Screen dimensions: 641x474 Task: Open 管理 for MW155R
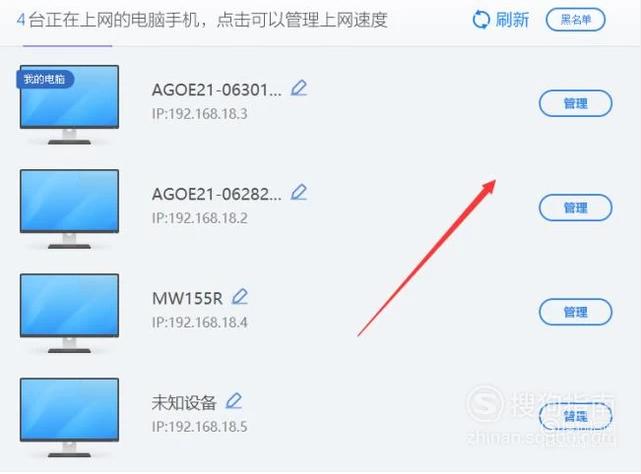576,312
